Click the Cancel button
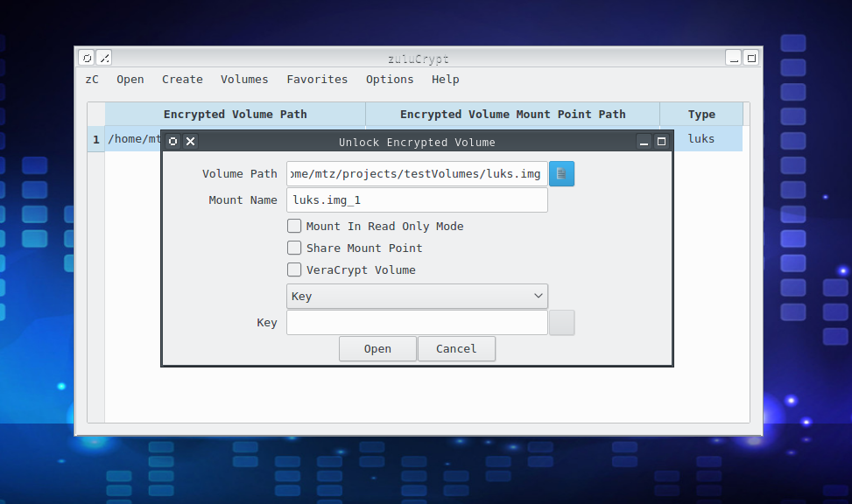 click(456, 348)
